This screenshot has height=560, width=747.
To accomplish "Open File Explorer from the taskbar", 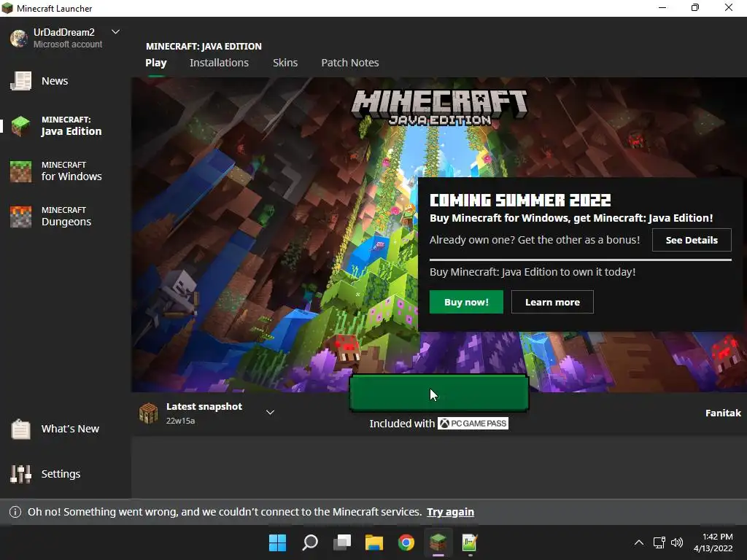I will 374,542.
